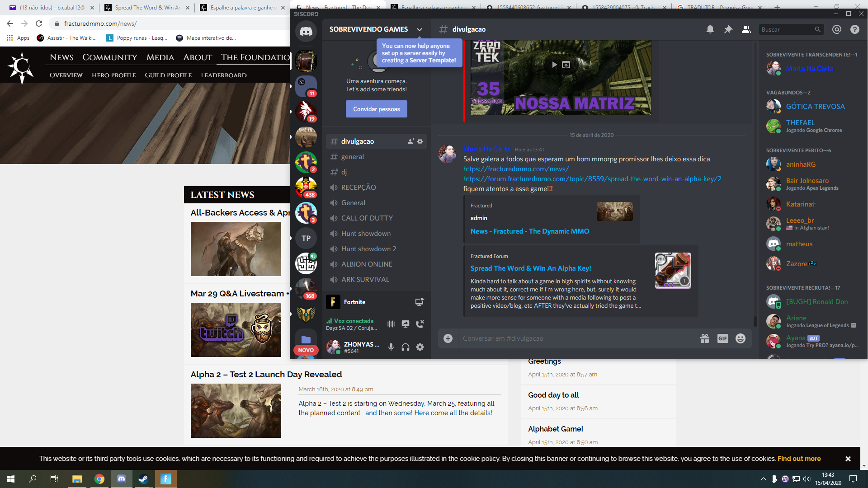Open the GIF picker in chat box

coord(723,338)
